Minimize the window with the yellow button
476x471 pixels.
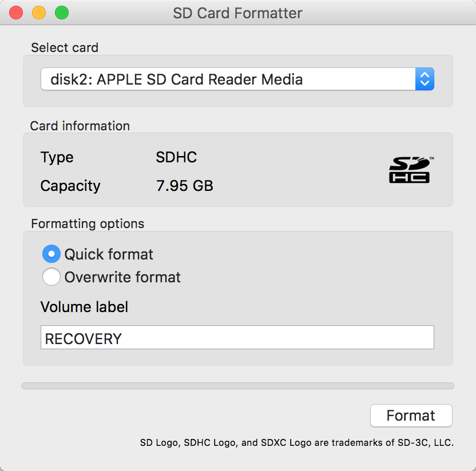[x=39, y=13]
